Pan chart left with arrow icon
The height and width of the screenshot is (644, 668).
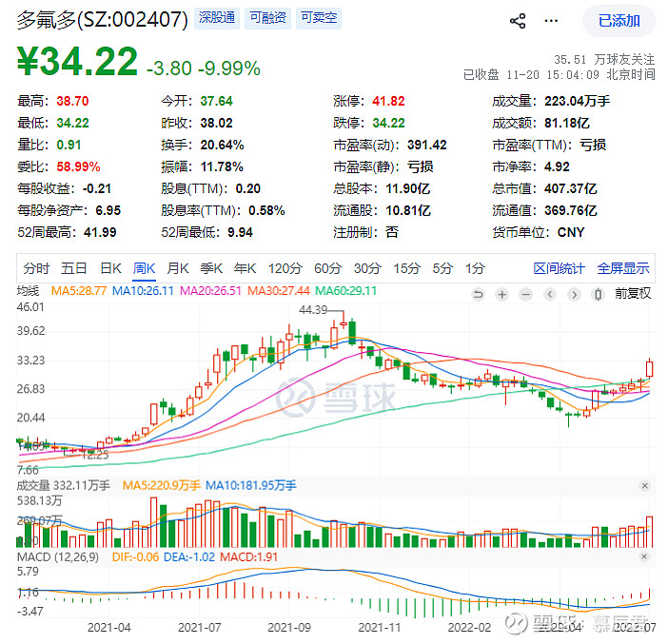(550, 294)
